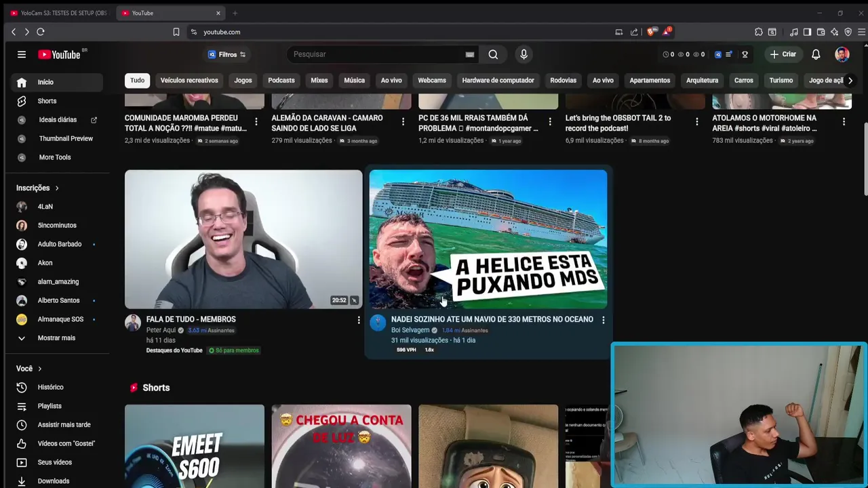Select the Webcams chip

click(x=432, y=80)
